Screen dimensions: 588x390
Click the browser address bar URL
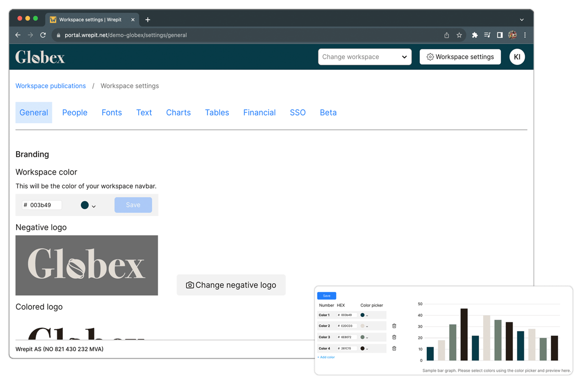125,35
